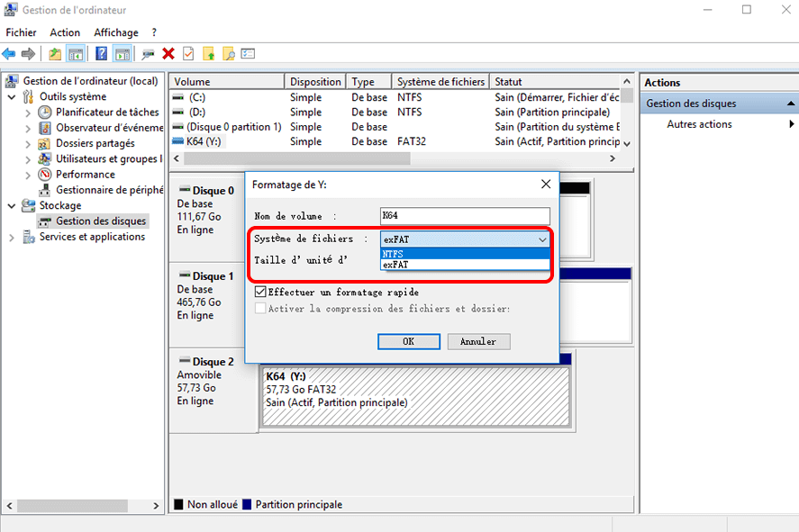Screen dimensions: 799x532
Task: Enable Activer la compression des fichiers
Action: click(x=259, y=309)
